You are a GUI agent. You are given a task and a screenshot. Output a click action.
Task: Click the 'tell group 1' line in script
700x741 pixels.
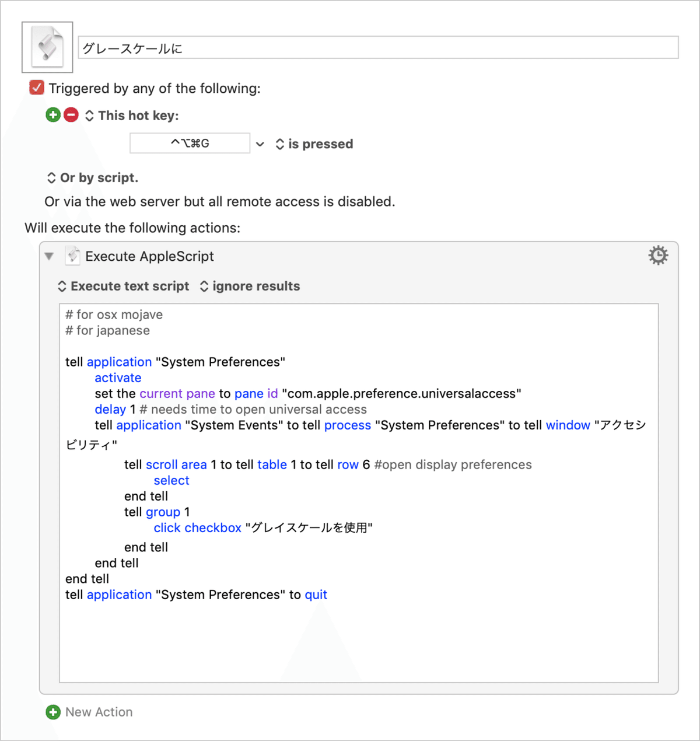pos(157,512)
